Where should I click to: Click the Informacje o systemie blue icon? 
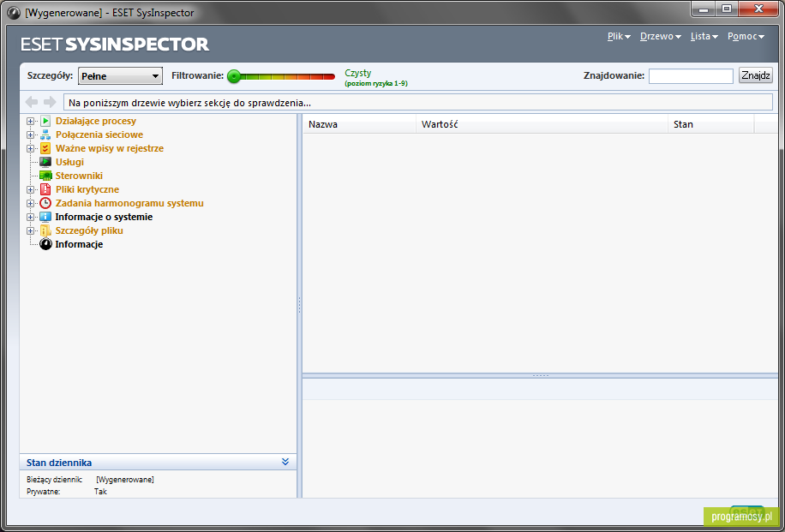tap(45, 217)
